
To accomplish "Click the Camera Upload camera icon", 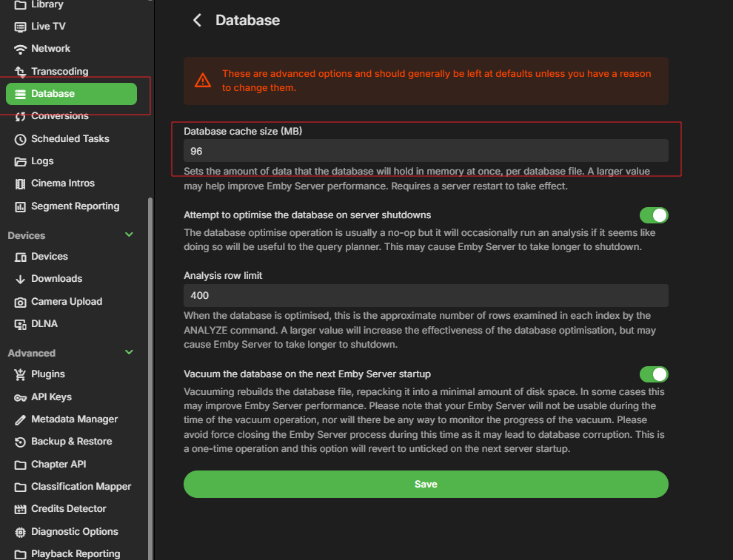I will click(21, 302).
